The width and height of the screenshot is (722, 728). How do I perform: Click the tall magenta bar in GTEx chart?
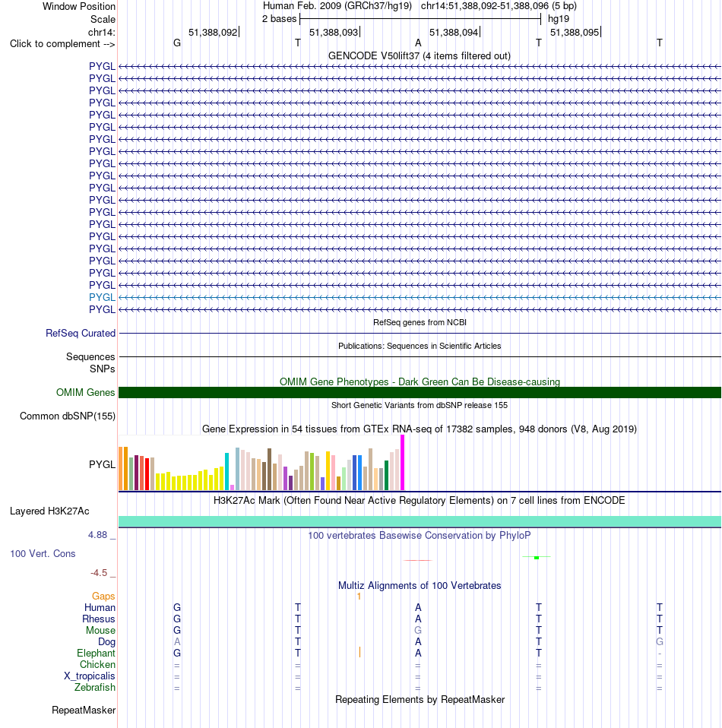point(403,463)
